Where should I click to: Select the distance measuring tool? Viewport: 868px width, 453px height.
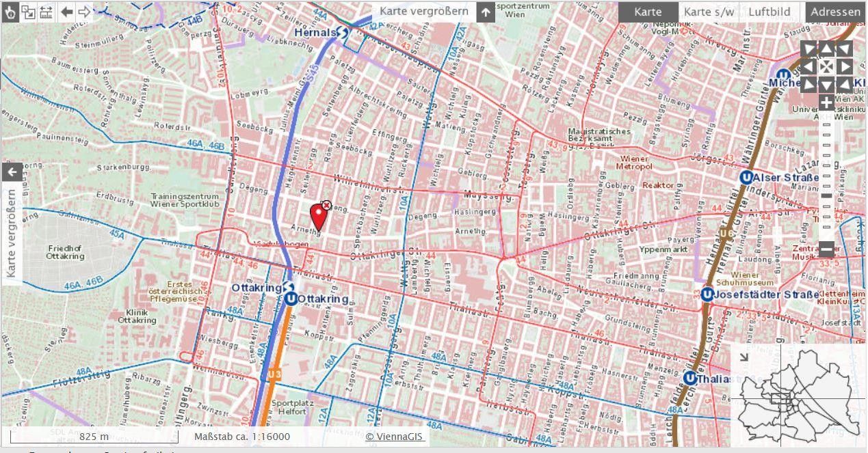[x=46, y=12]
